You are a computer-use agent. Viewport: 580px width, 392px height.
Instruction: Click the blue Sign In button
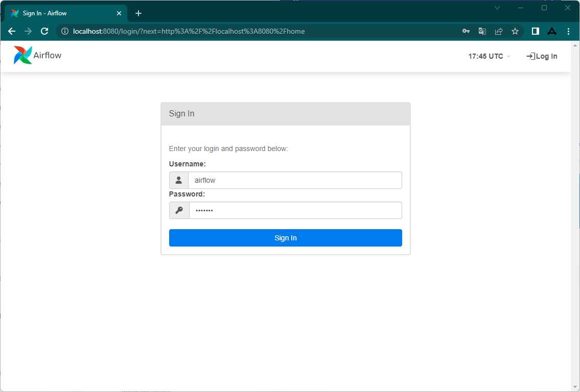(286, 238)
